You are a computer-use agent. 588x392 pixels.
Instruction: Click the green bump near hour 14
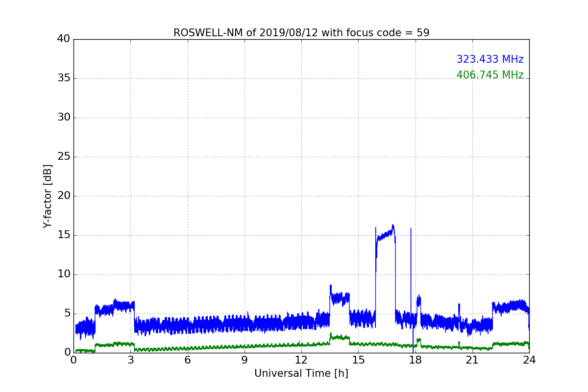click(340, 337)
